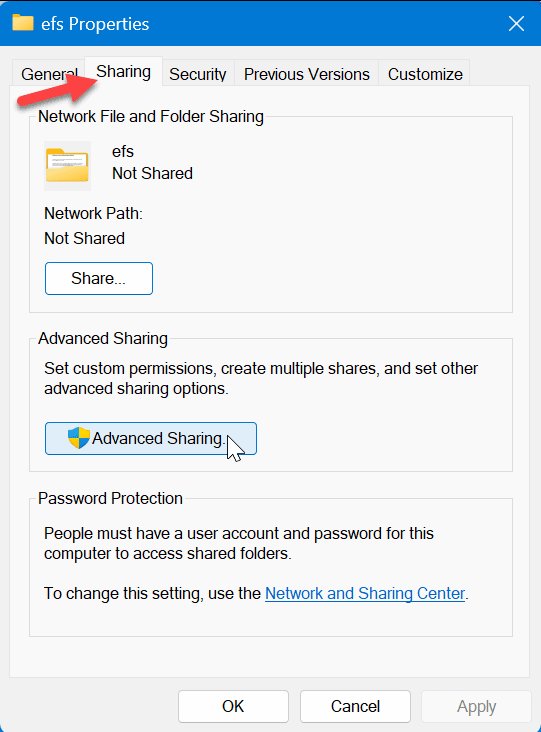
Task: Click the 'Password Protection' group heading
Action: [x=110, y=498]
